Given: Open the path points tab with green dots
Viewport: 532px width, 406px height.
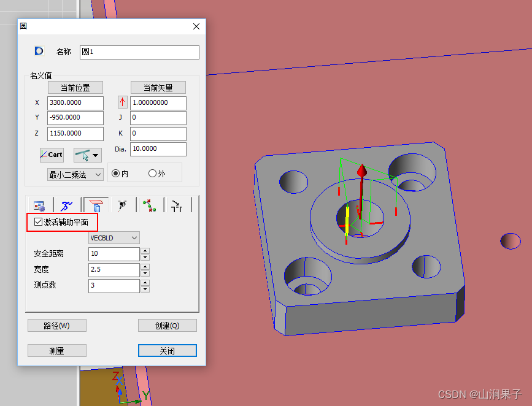Looking at the screenshot, I should (150, 205).
